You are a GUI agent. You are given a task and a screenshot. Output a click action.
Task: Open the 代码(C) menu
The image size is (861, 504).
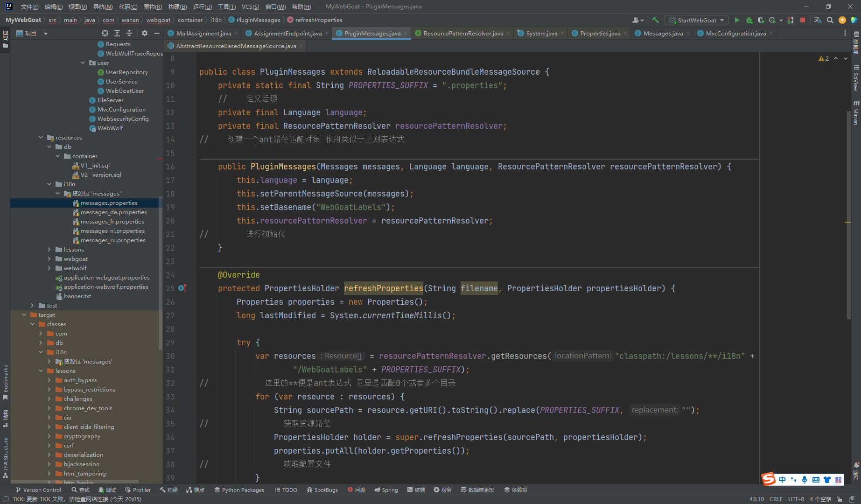128,7
